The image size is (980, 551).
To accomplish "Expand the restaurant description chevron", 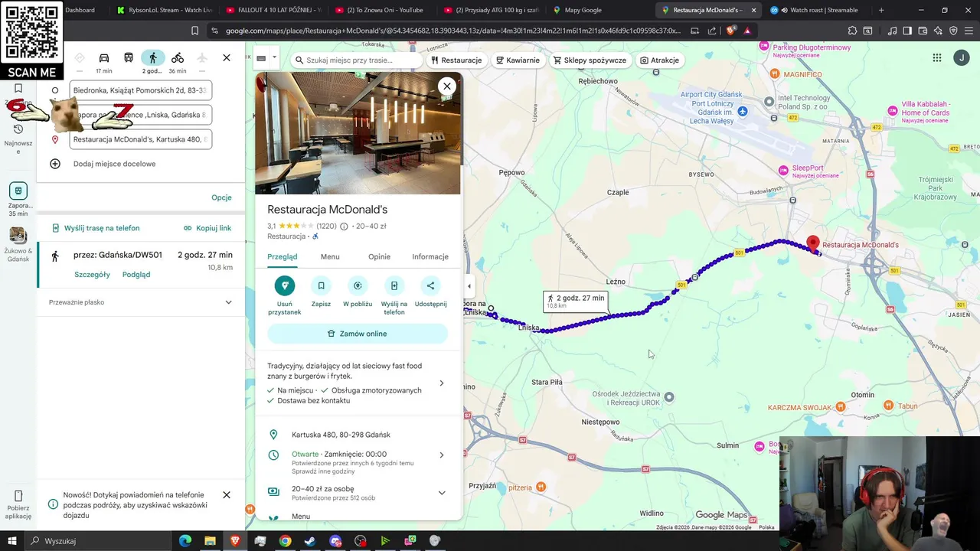I will click(x=441, y=383).
